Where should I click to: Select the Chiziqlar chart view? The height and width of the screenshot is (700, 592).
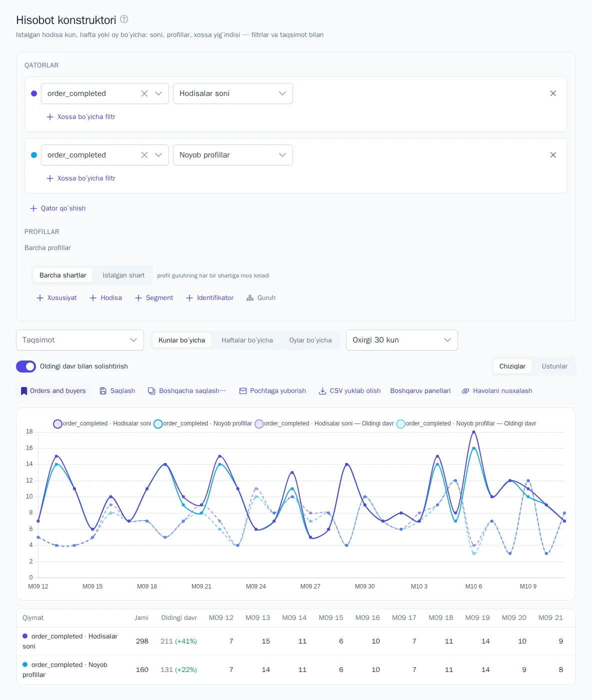point(512,366)
